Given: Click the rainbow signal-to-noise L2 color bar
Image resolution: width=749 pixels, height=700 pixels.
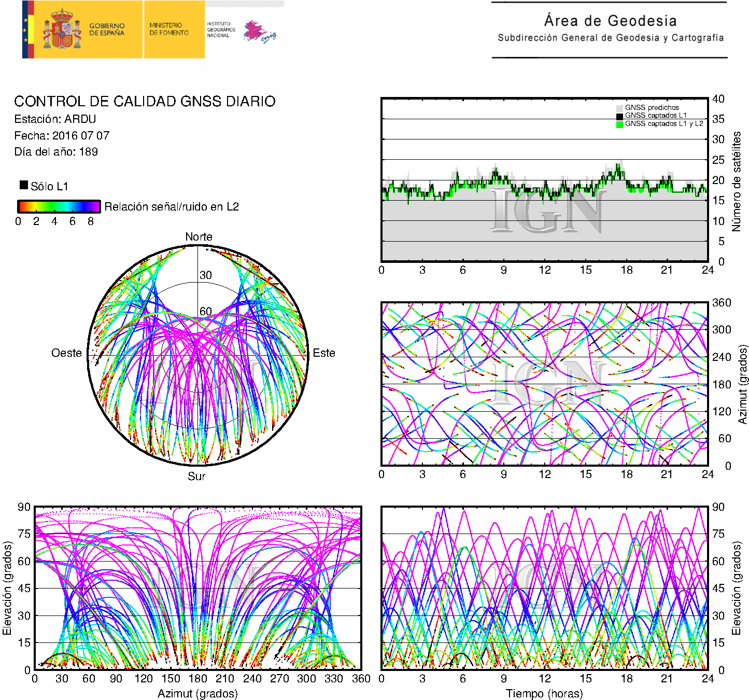Looking at the screenshot, I should pos(59,206).
